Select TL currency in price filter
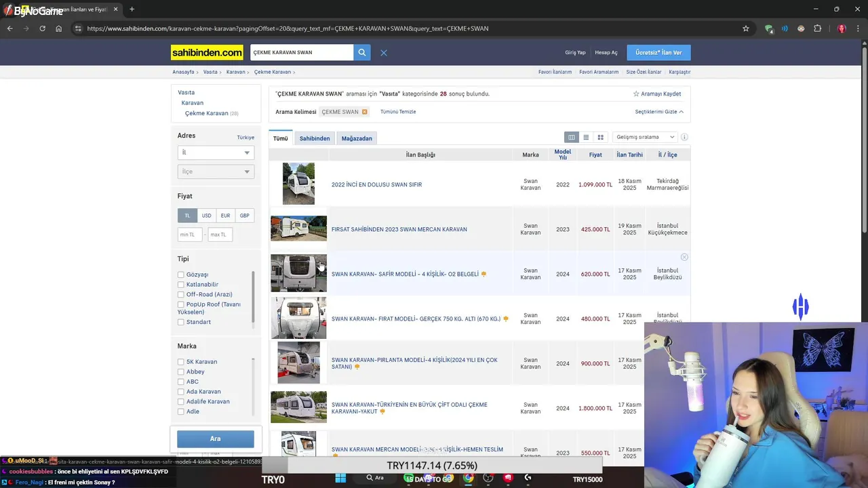Image resolution: width=868 pixels, height=488 pixels. tap(187, 216)
